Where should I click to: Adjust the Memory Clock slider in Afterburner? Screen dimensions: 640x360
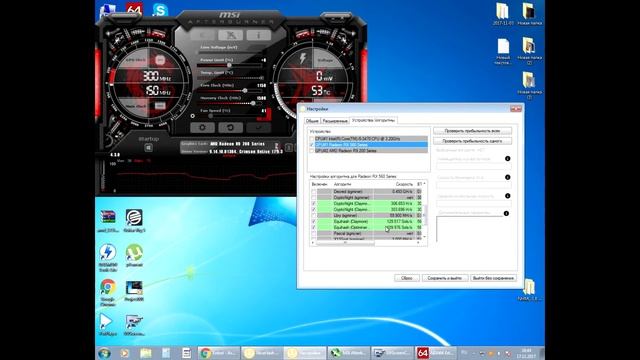click(x=253, y=103)
